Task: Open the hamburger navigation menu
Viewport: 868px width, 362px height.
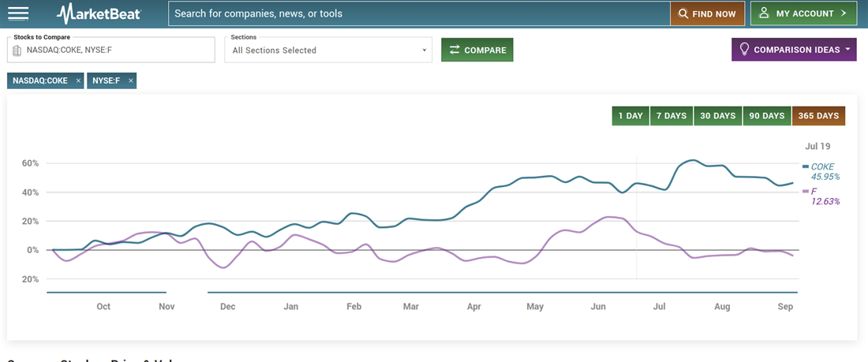Action: point(17,13)
